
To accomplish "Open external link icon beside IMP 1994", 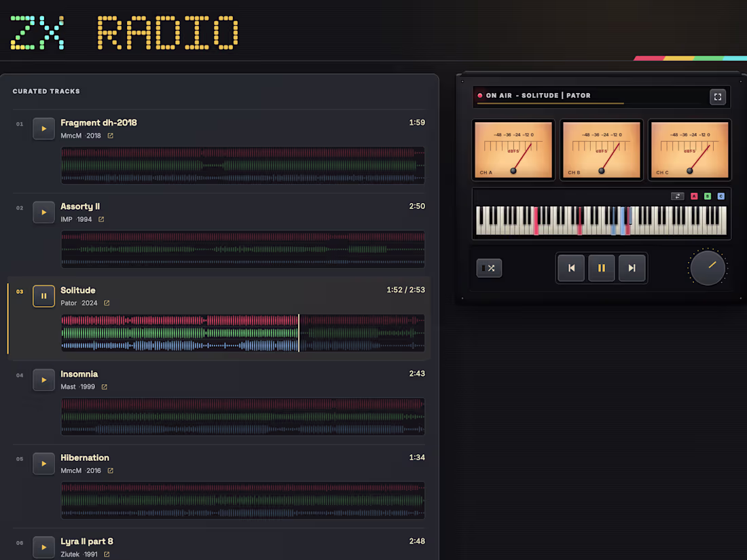I will 101,219.
